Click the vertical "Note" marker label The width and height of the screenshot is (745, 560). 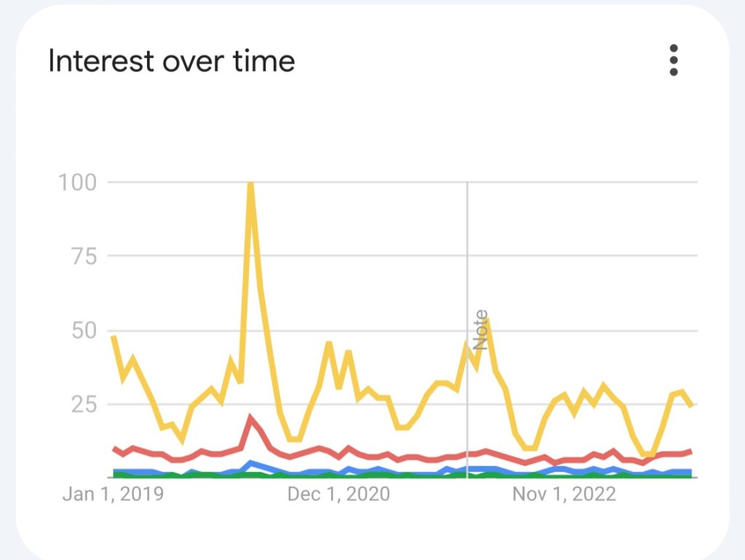coord(481,329)
